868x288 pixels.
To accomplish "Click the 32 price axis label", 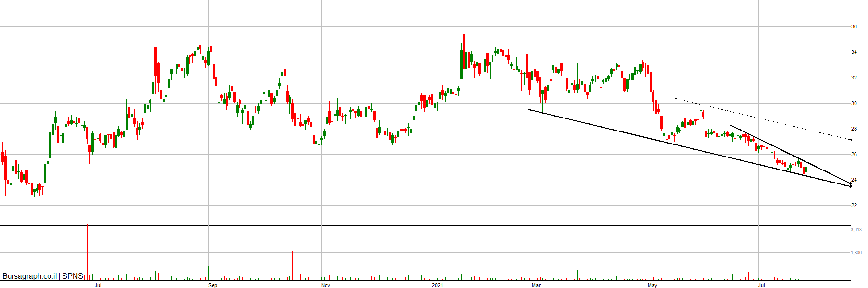I will (854, 78).
